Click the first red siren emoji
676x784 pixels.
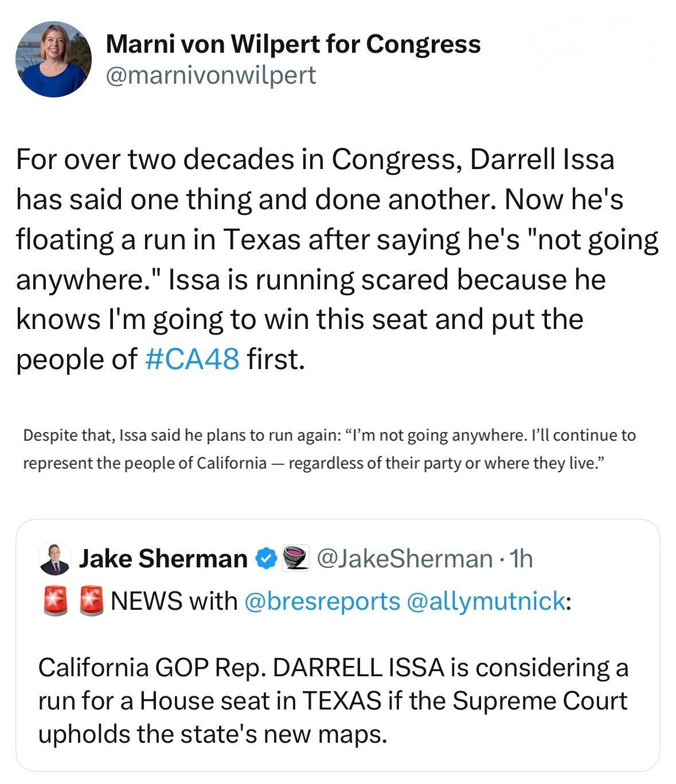click(55, 601)
